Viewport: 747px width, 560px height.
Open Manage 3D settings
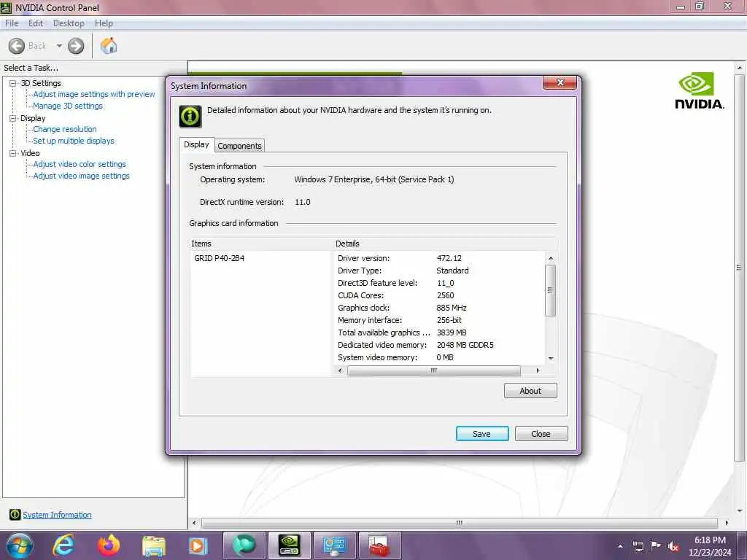click(68, 106)
